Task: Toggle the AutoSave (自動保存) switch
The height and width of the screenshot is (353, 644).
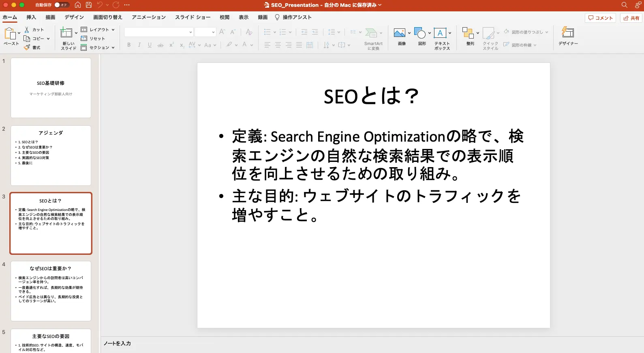Action: tap(62, 5)
